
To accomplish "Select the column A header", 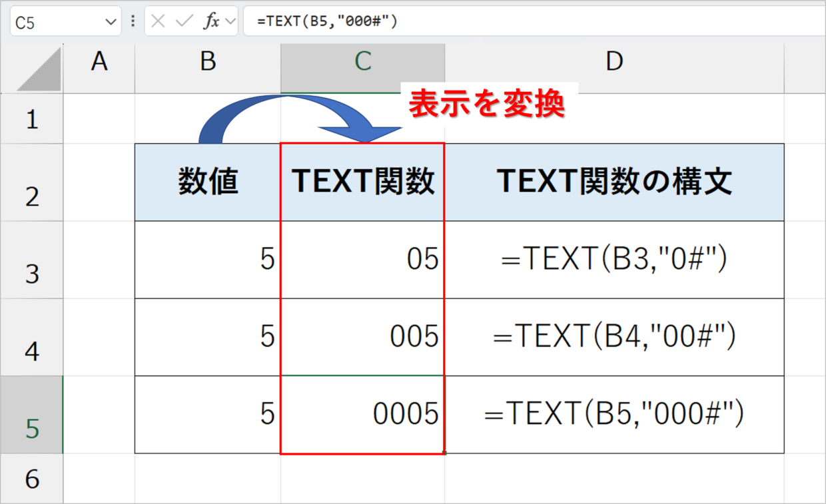I will (x=99, y=63).
